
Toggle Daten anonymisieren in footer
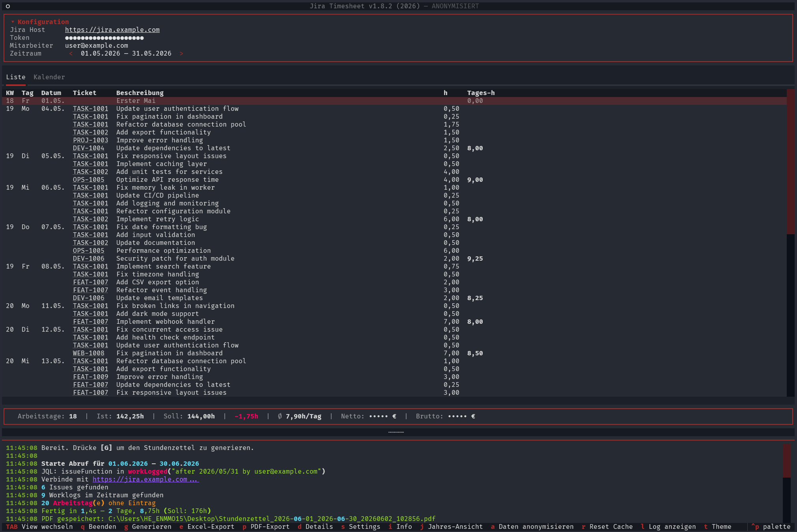(532, 526)
